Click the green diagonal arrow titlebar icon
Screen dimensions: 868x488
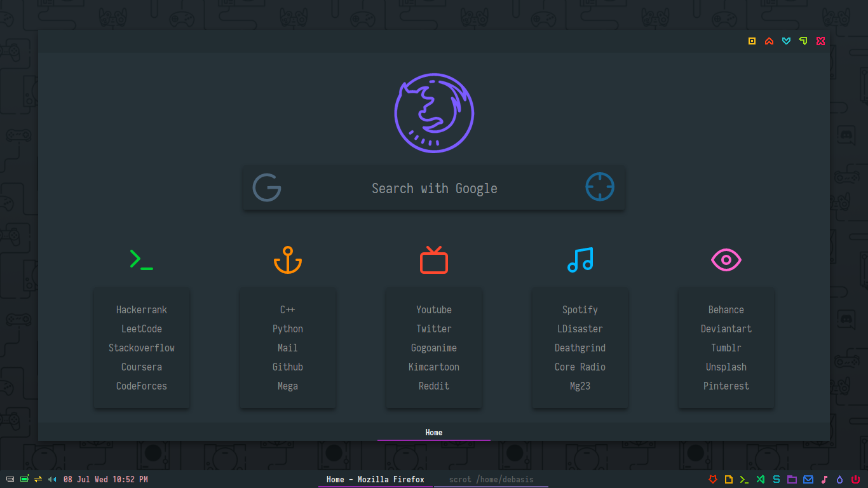(803, 41)
